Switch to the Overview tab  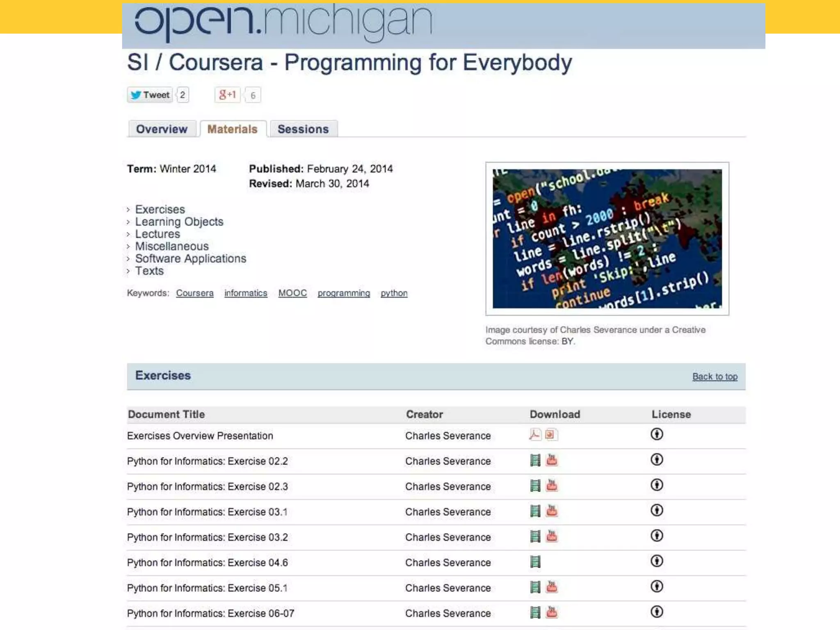162,129
